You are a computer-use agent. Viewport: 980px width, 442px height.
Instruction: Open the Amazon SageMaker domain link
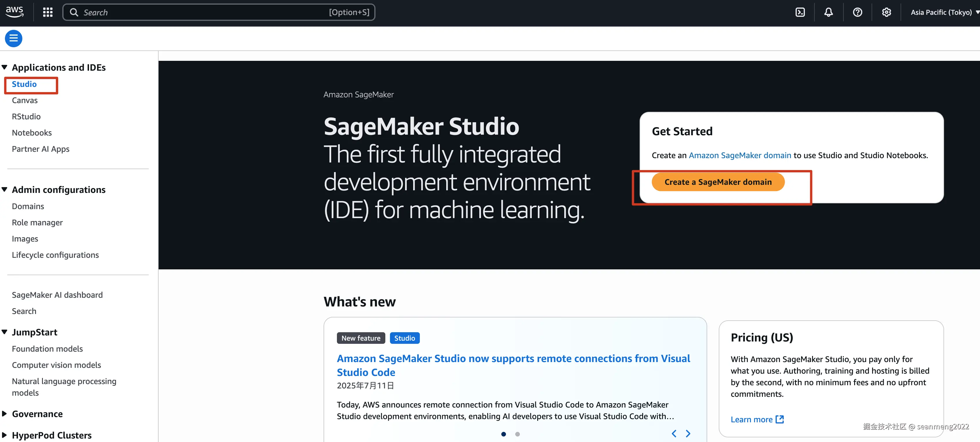740,156
